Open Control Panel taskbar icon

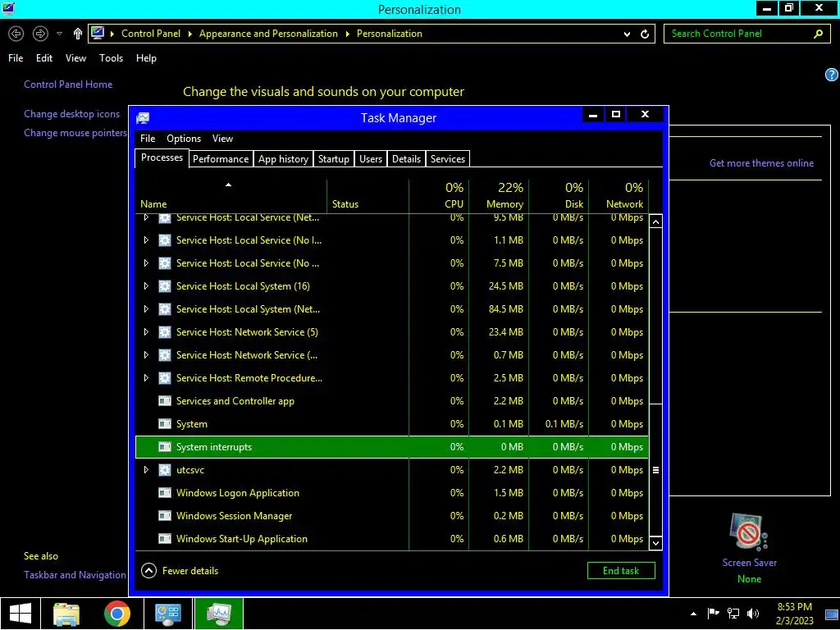[167, 614]
